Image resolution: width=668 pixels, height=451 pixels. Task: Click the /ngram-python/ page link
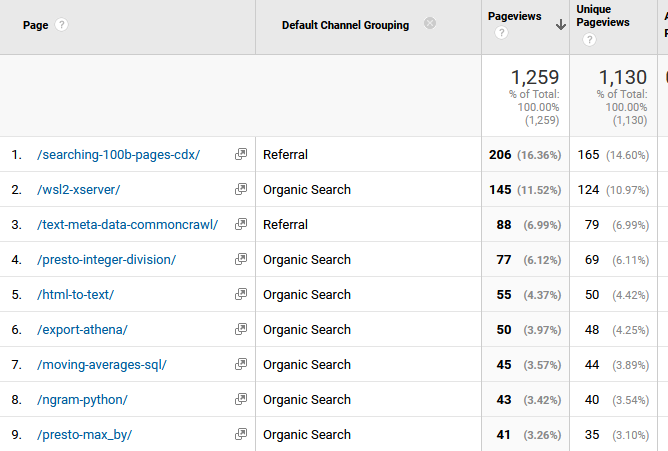coord(82,400)
